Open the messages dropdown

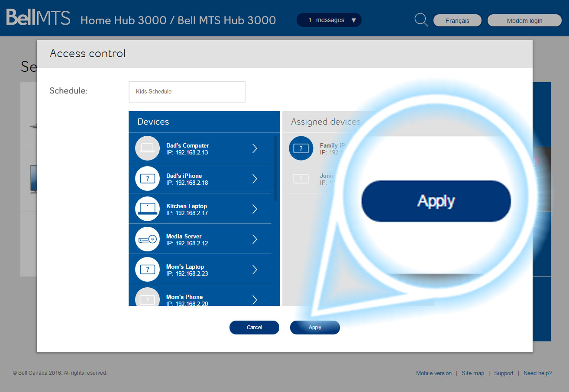coord(329,20)
